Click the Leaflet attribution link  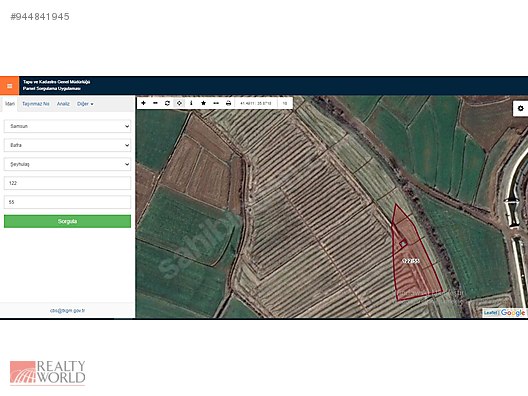coord(491,313)
